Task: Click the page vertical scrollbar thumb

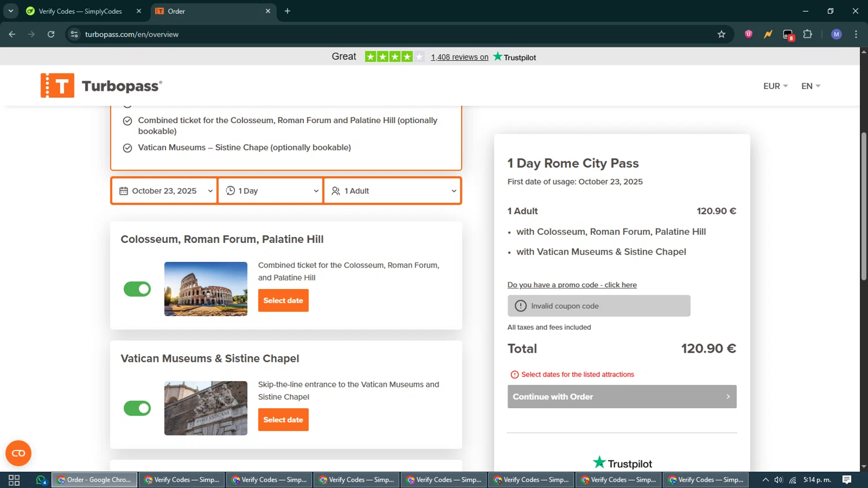Action: 864,206
